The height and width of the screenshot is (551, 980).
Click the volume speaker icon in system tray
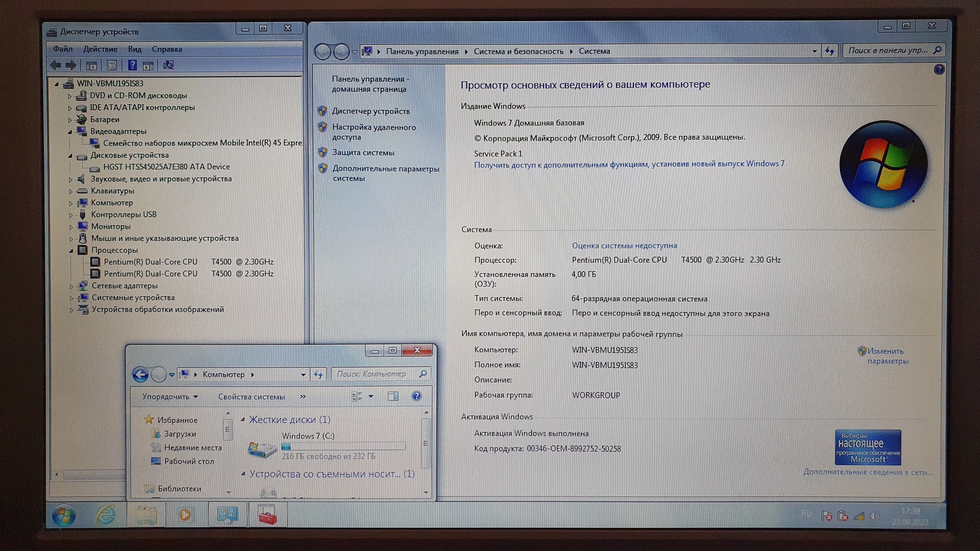click(x=875, y=516)
